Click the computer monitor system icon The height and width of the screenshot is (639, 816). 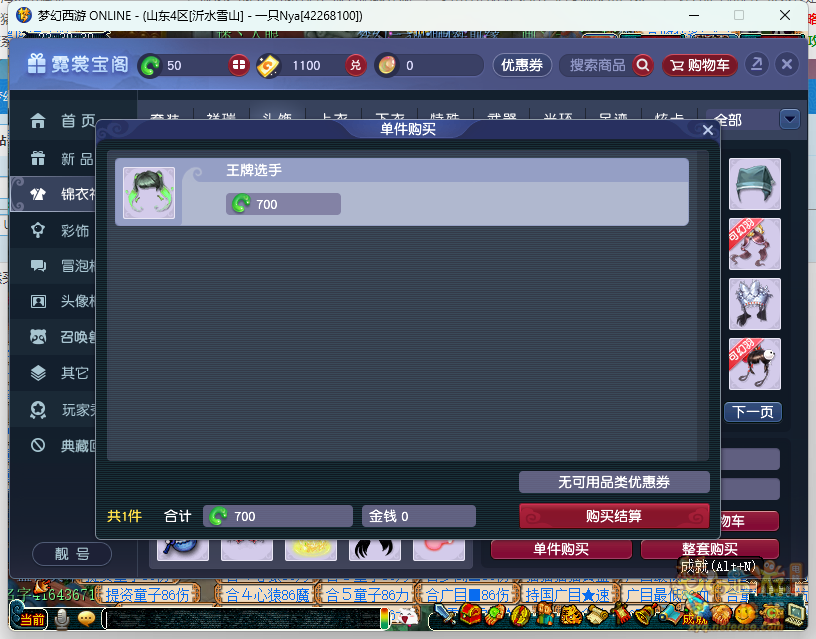click(x=796, y=615)
